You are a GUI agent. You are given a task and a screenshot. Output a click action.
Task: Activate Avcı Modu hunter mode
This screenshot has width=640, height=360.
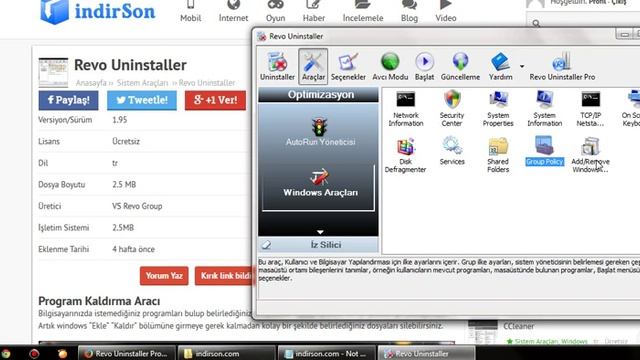click(x=390, y=66)
